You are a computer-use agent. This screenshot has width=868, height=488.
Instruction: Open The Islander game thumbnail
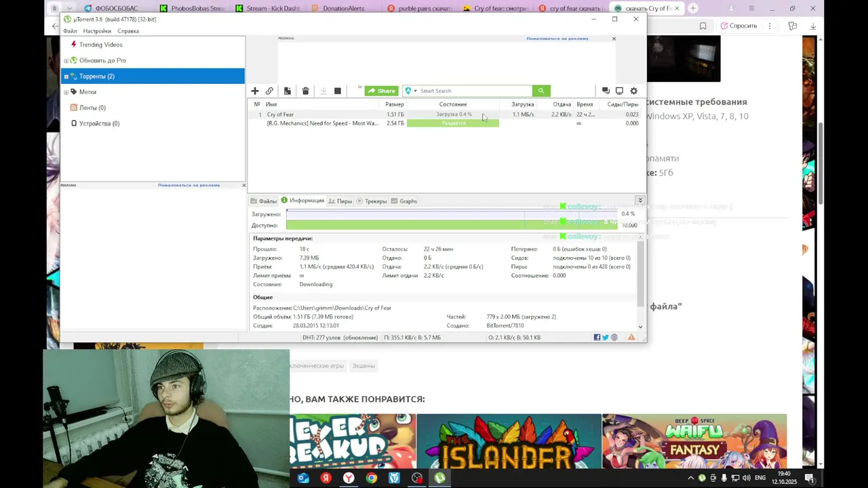point(509,441)
